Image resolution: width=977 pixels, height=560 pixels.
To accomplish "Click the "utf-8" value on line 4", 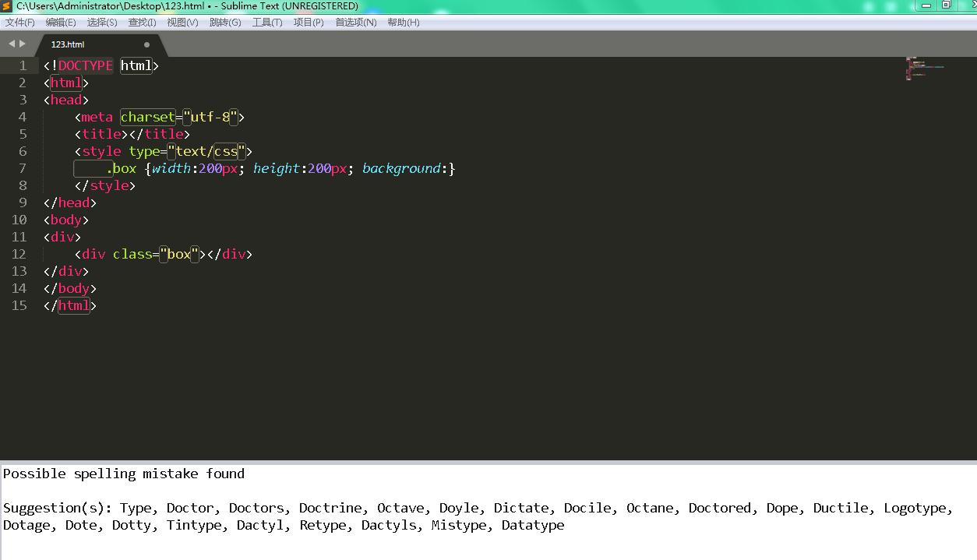I will pos(210,117).
